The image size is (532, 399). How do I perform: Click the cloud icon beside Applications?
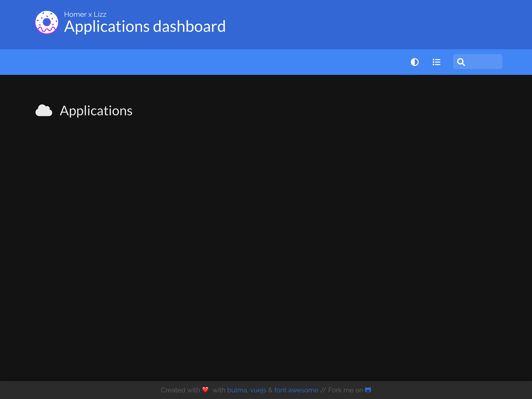(x=44, y=111)
